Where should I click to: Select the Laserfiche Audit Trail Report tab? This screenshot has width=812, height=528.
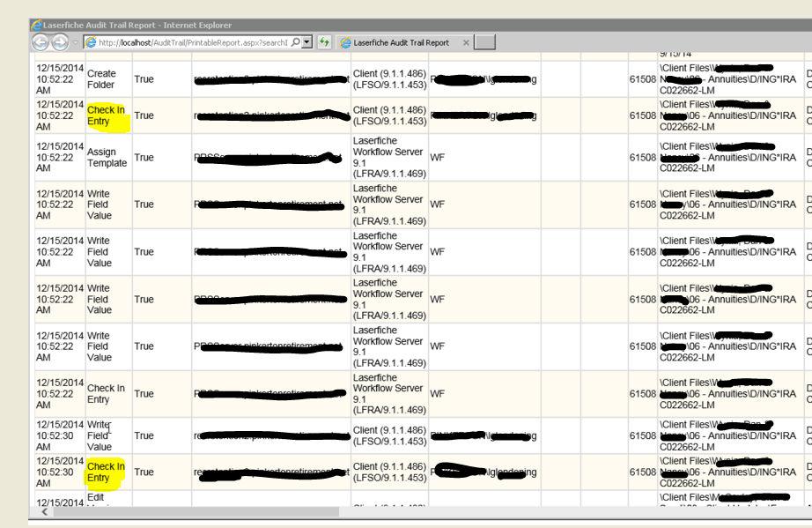402,42
